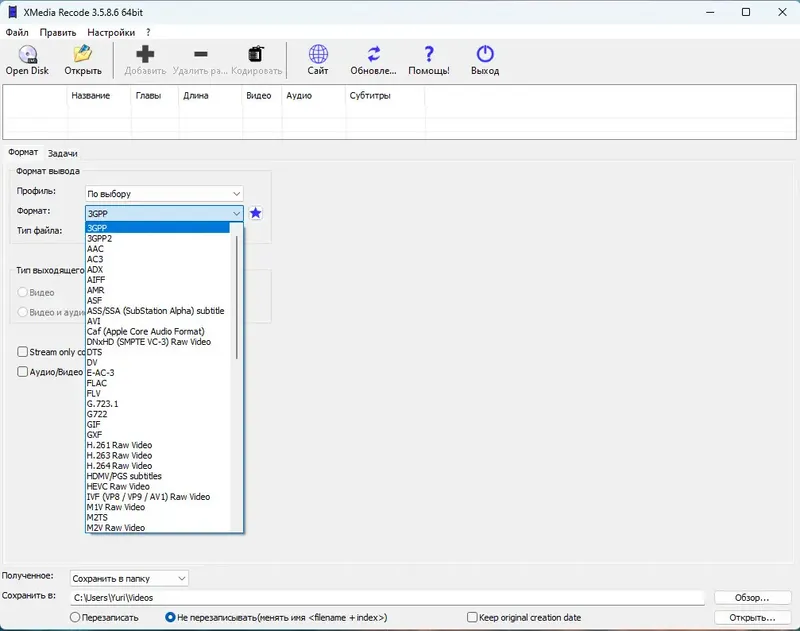Click the Главы column header
800x631 pixels.
click(155, 95)
